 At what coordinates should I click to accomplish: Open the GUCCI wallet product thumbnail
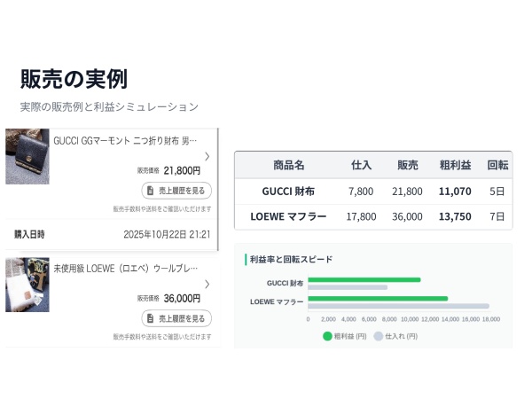[27, 156]
